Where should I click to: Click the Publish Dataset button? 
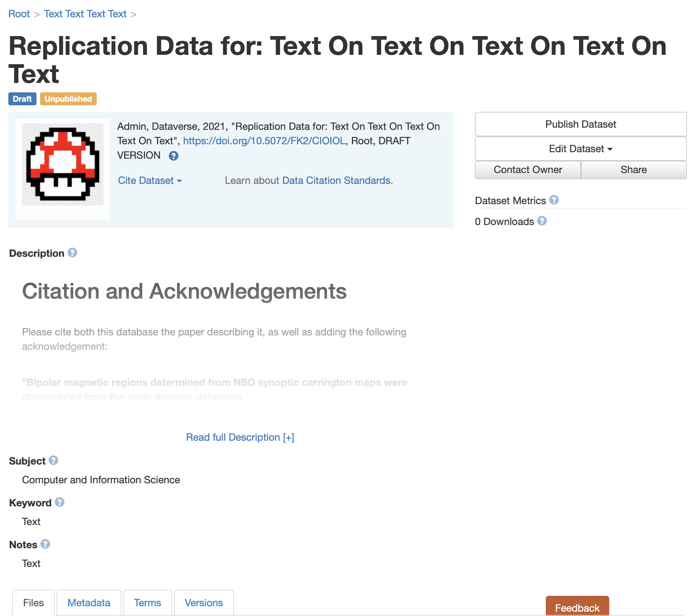coord(580,124)
